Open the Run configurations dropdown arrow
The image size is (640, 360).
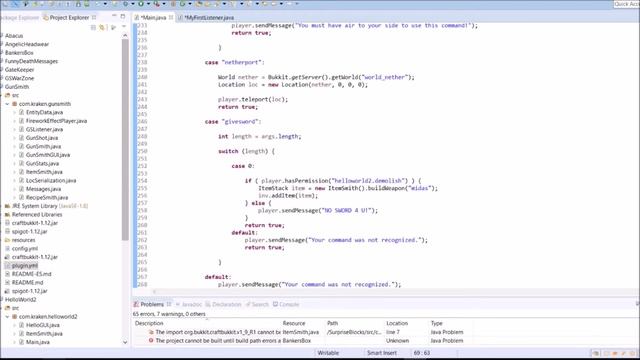[148, 4]
